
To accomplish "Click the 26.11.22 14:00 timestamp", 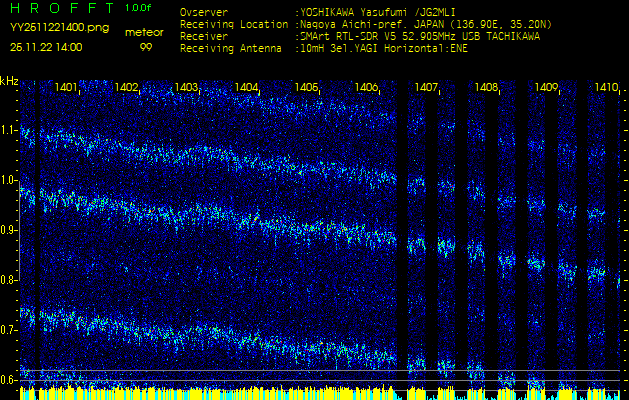I will (x=46, y=47).
